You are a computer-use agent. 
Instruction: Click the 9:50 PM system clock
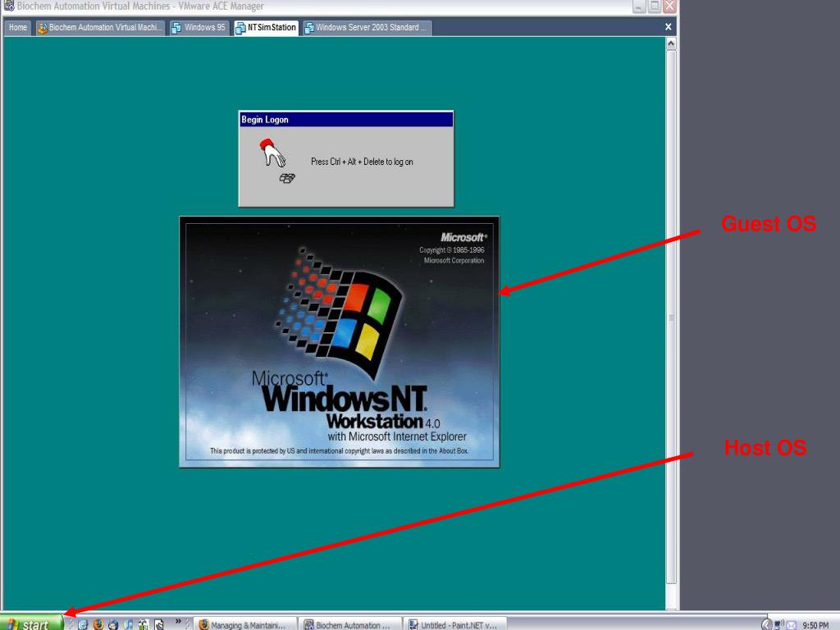tap(815, 625)
